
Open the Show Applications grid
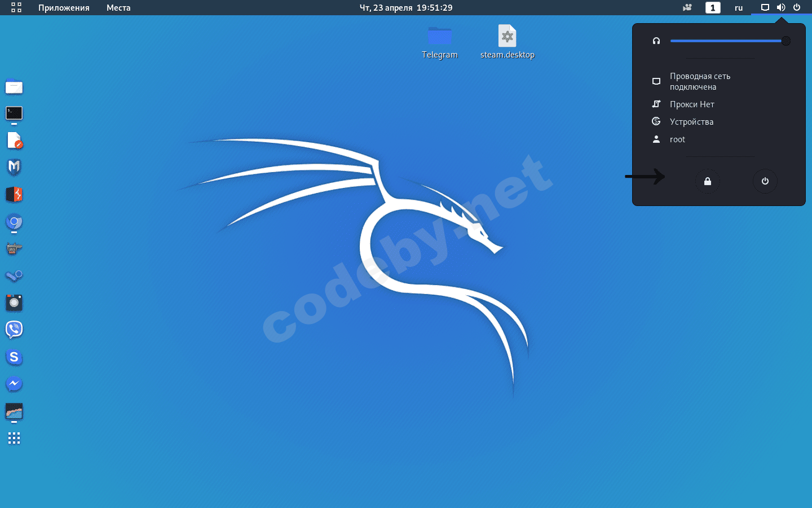pyautogui.click(x=14, y=438)
